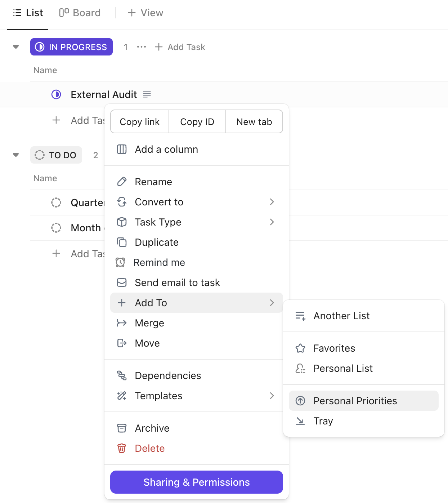Viewport: 448px width, 503px height.
Task: Click the red trash icon beside Delete
Action: [x=122, y=448]
